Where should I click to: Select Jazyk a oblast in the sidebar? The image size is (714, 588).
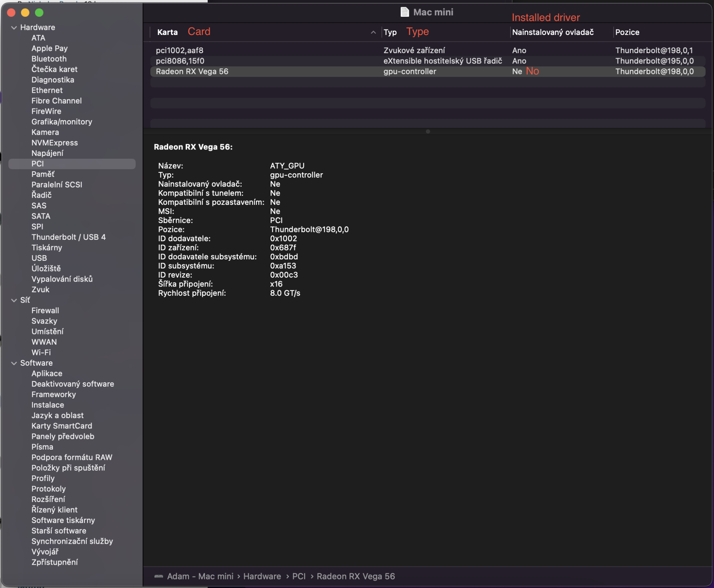[x=57, y=416]
